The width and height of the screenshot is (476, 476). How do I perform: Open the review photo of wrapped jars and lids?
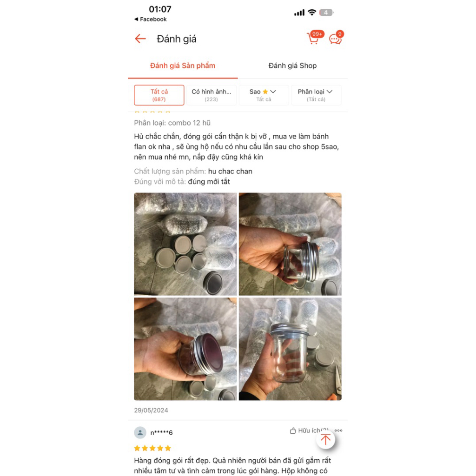(x=185, y=244)
